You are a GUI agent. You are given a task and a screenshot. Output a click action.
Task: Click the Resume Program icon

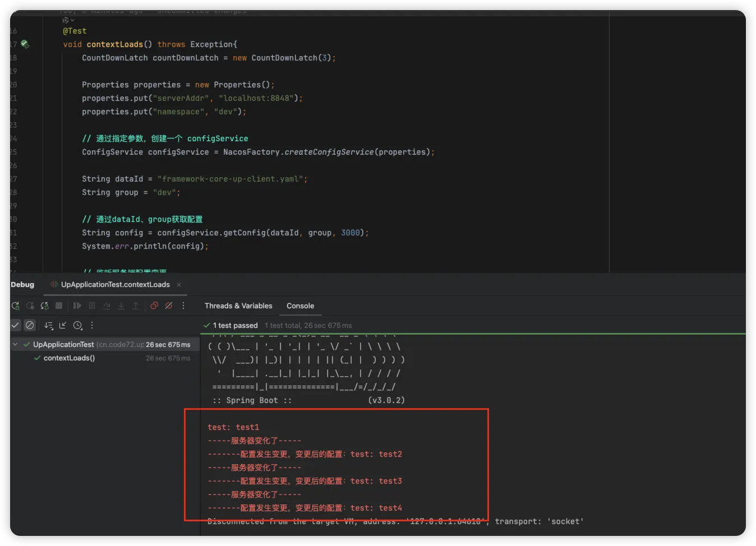pos(77,306)
